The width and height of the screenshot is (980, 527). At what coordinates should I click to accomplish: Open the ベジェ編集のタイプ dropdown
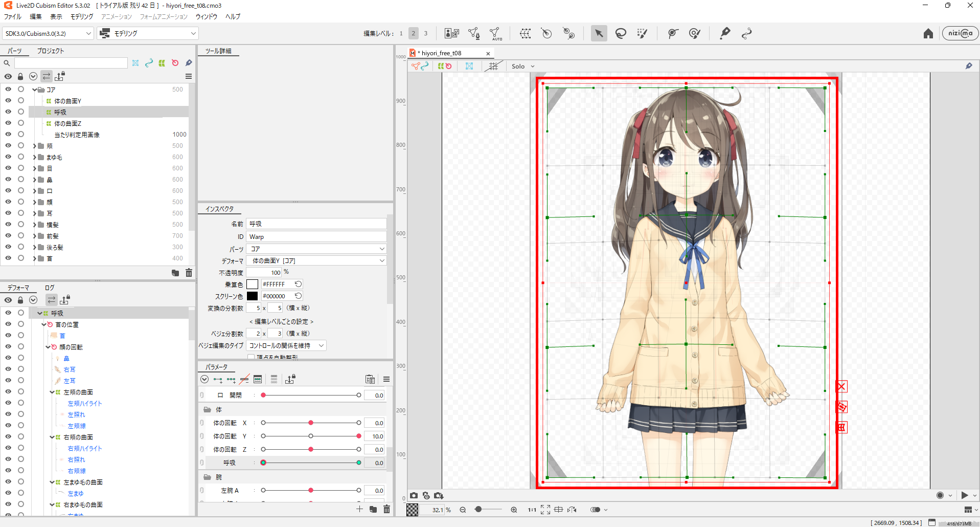click(x=286, y=345)
